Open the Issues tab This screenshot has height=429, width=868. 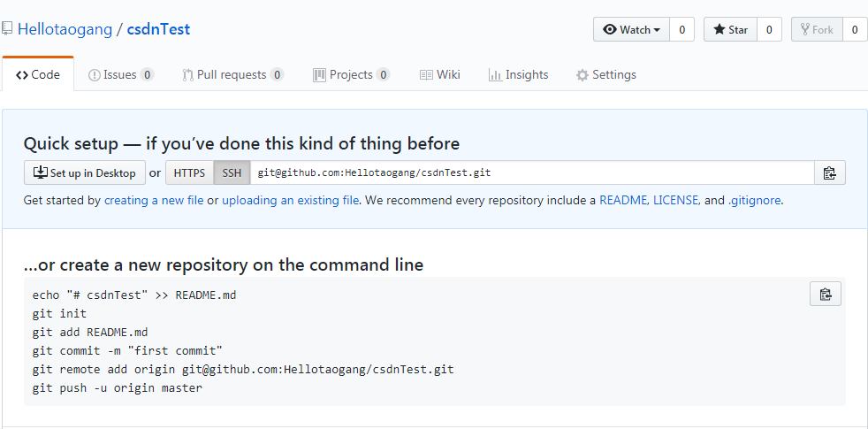coord(121,74)
